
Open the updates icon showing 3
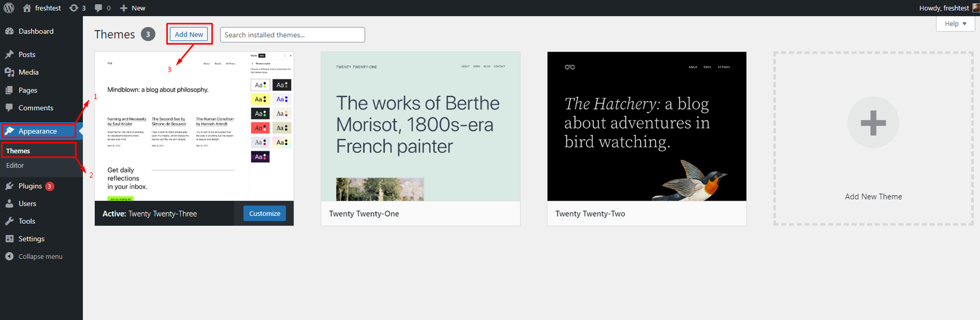[73, 8]
